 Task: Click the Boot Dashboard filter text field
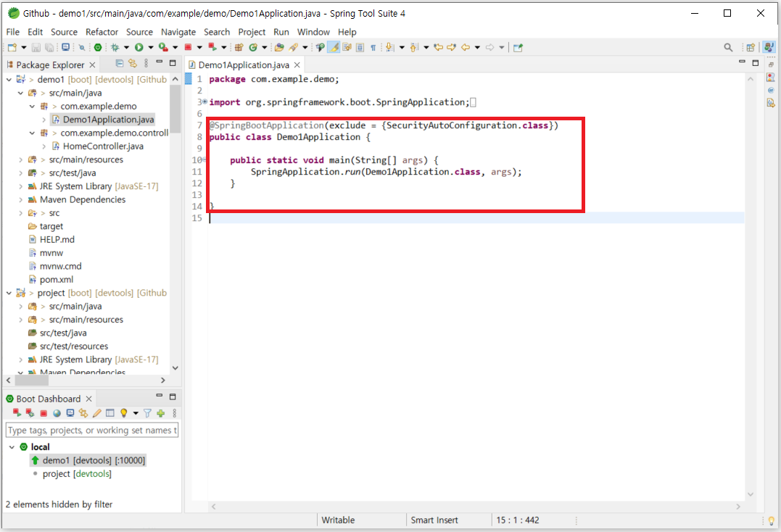click(91, 430)
